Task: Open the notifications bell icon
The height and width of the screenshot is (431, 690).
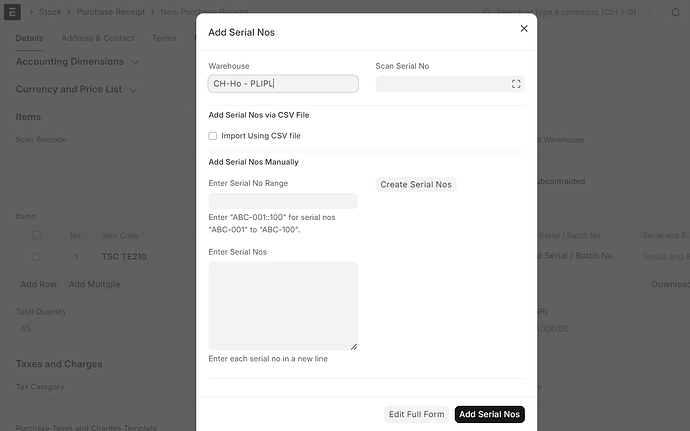Action: pos(675,12)
